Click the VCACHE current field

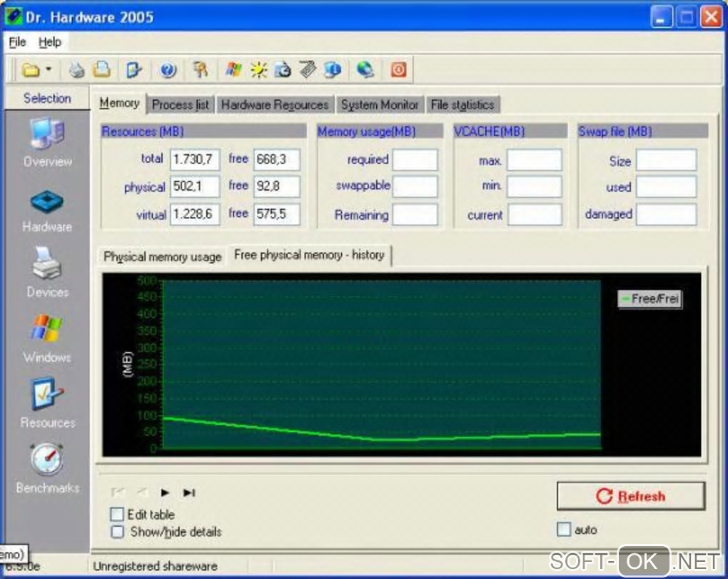click(x=535, y=215)
